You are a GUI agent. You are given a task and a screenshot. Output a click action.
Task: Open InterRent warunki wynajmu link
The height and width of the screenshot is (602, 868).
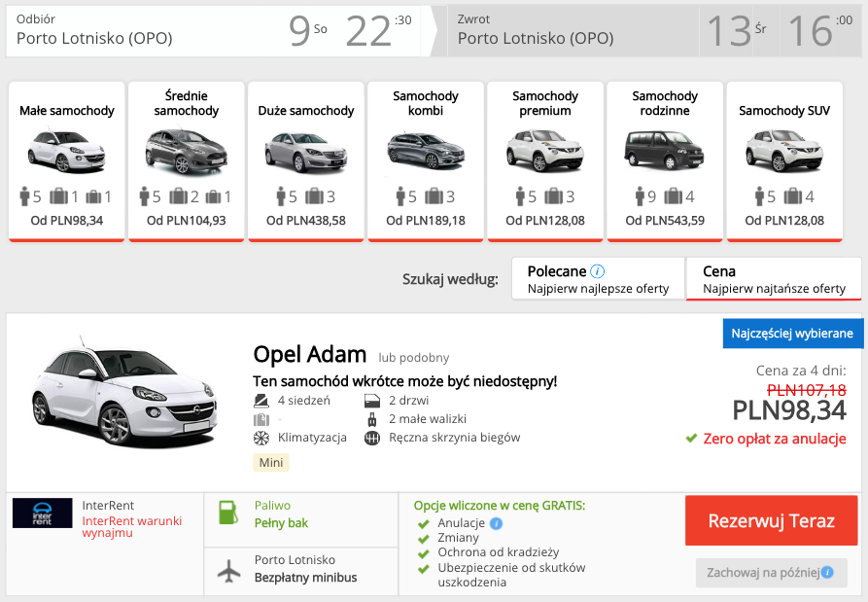131,526
